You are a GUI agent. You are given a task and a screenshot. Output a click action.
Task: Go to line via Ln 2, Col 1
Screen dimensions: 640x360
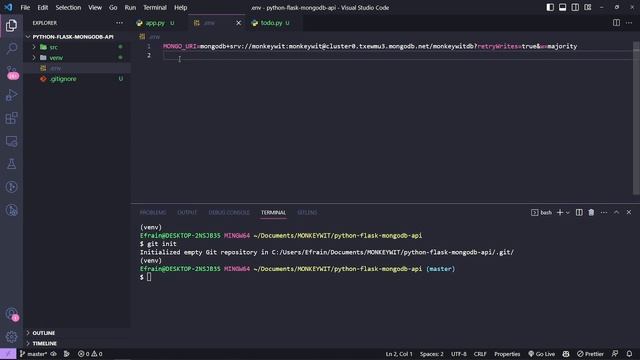(x=399, y=354)
